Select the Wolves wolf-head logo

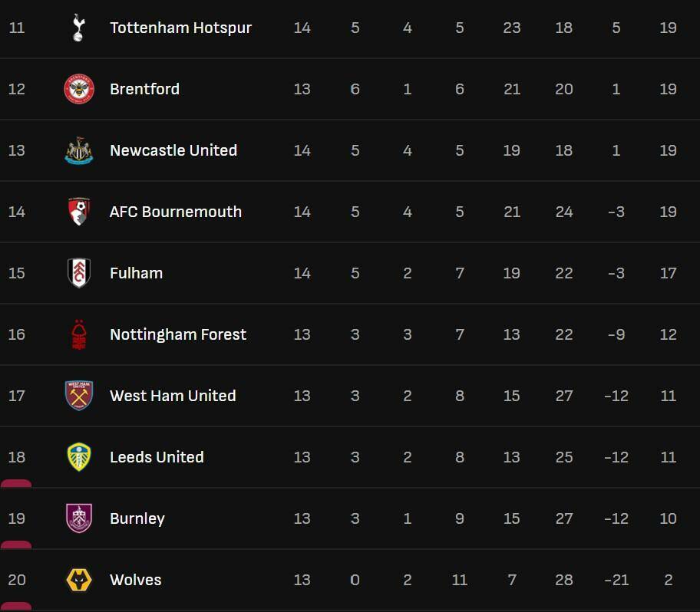pos(78,580)
